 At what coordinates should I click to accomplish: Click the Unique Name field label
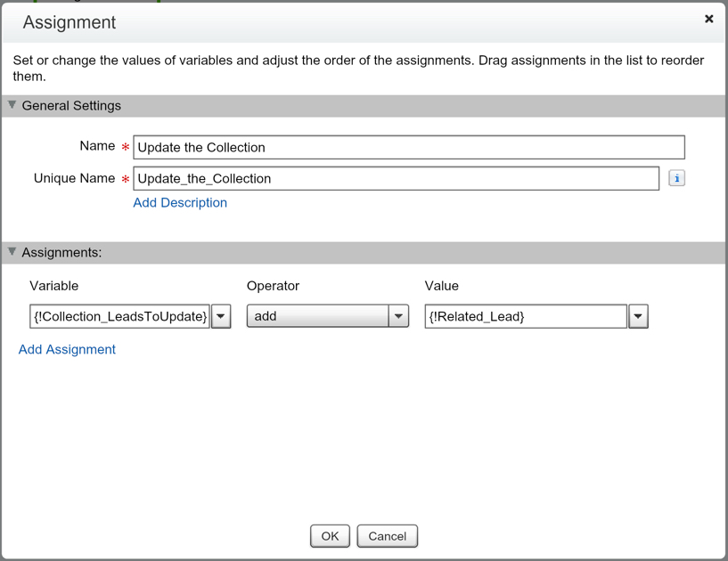point(74,178)
